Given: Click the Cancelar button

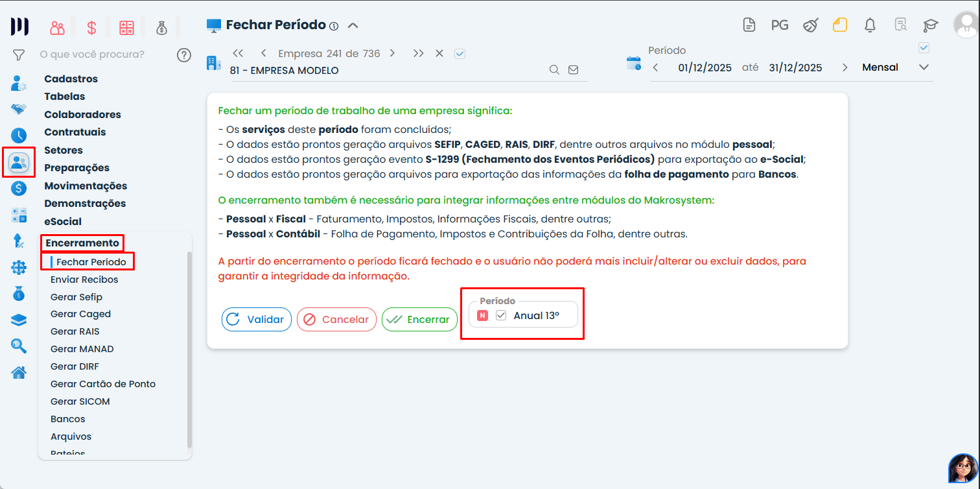Looking at the screenshot, I should (x=336, y=320).
